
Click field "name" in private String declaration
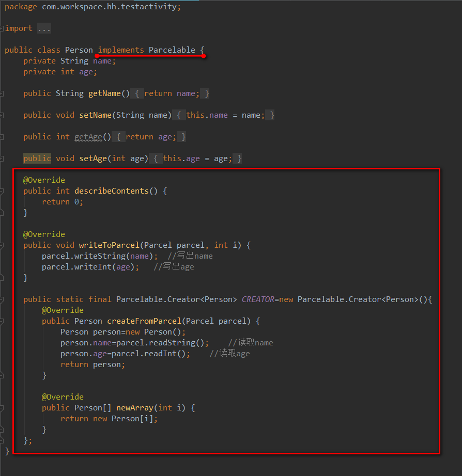(x=102, y=61)
